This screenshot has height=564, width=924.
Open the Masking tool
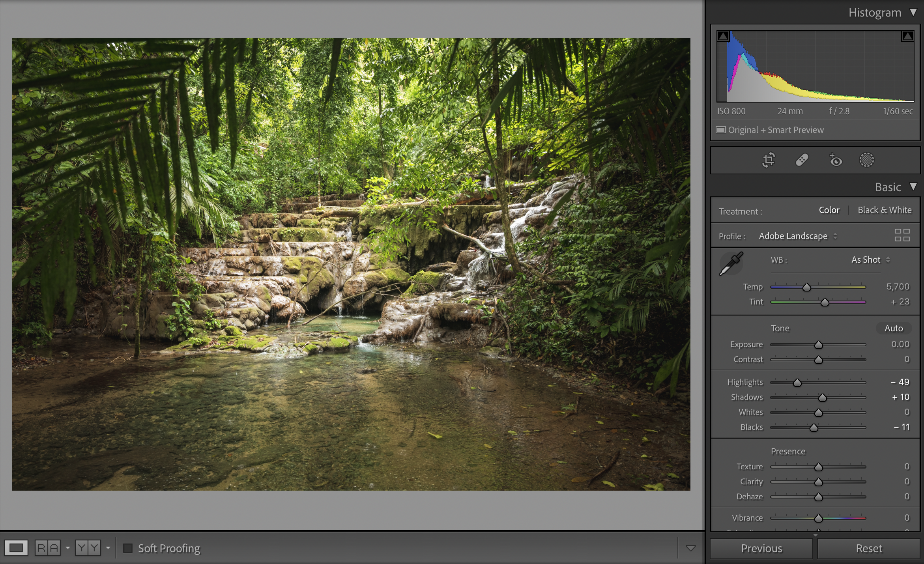(866, 160)
